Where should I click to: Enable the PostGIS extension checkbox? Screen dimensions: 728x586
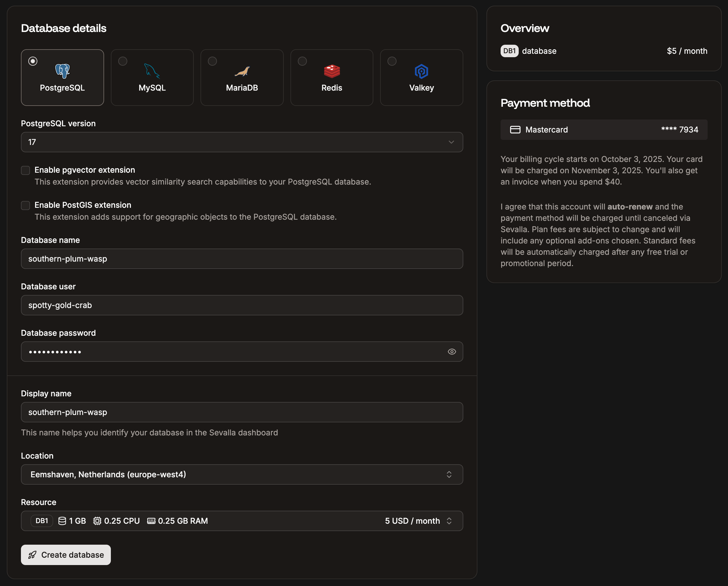coord(25,205)
